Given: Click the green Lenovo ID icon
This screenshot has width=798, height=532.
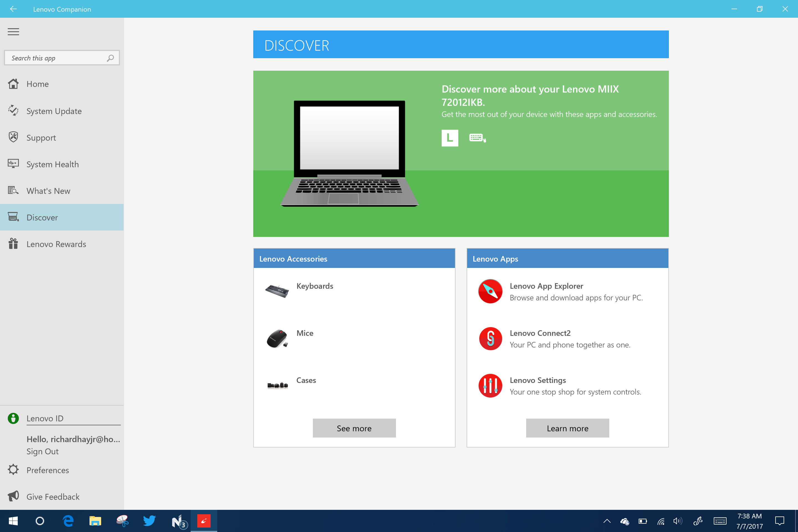Looking at the screenshot, I should [x=13, y=418].
